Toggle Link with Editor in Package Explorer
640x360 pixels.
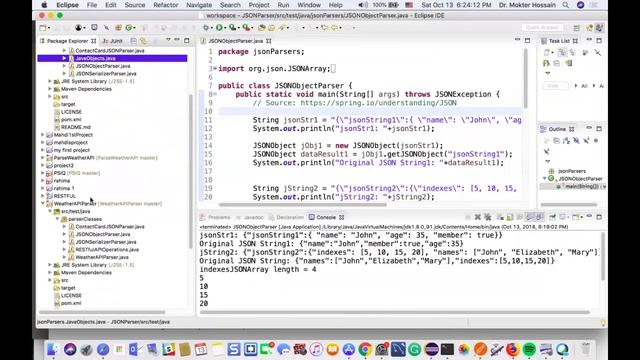tap(143, 41)
